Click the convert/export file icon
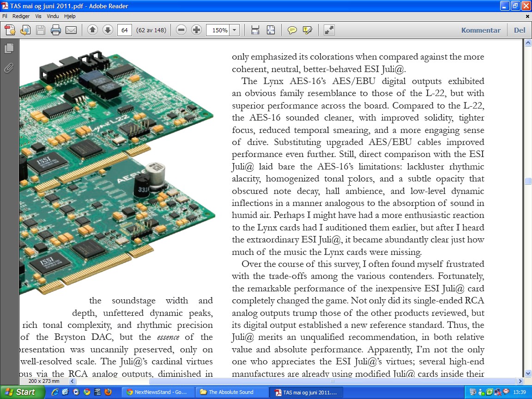Image resolution: width=532 pixels, height=399 pixels. (x=25, y=30)
